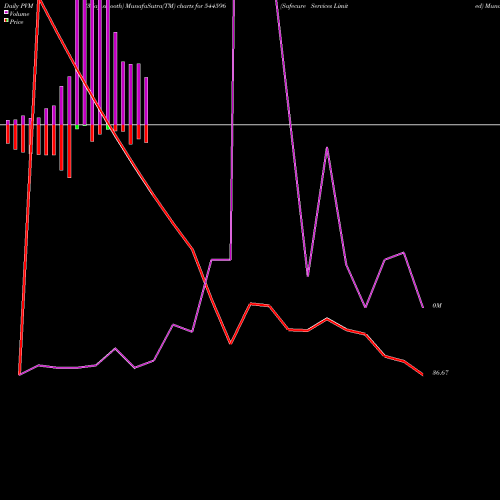Click the Price legend color swatch
Image resolution: width=500 pixels, height=500 pixels.
6,21
